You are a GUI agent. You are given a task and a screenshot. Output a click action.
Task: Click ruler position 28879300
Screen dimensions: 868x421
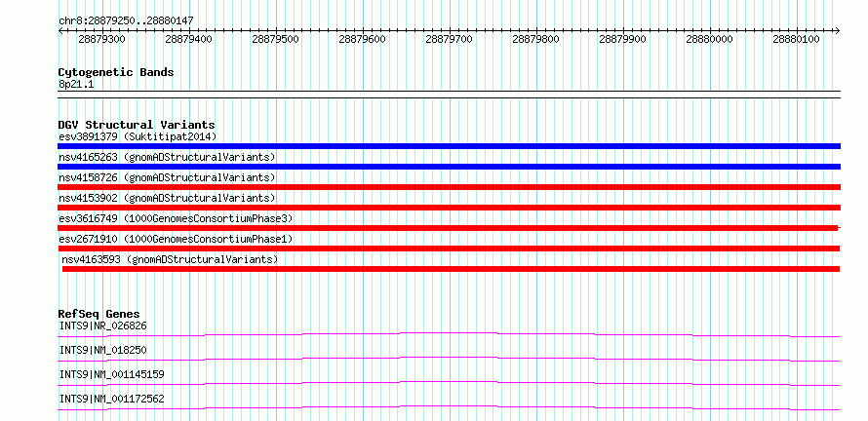tap(101, 39)
